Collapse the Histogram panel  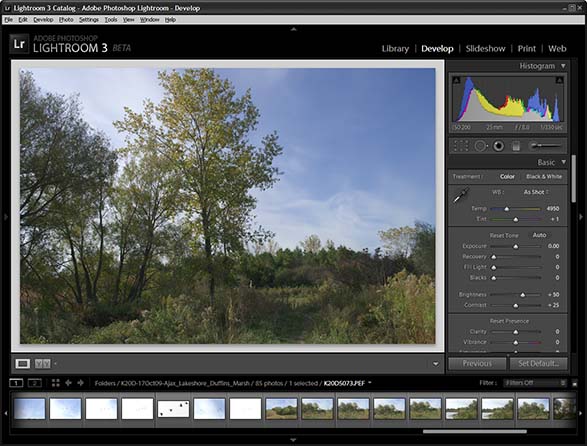click(x=563, y=66)
